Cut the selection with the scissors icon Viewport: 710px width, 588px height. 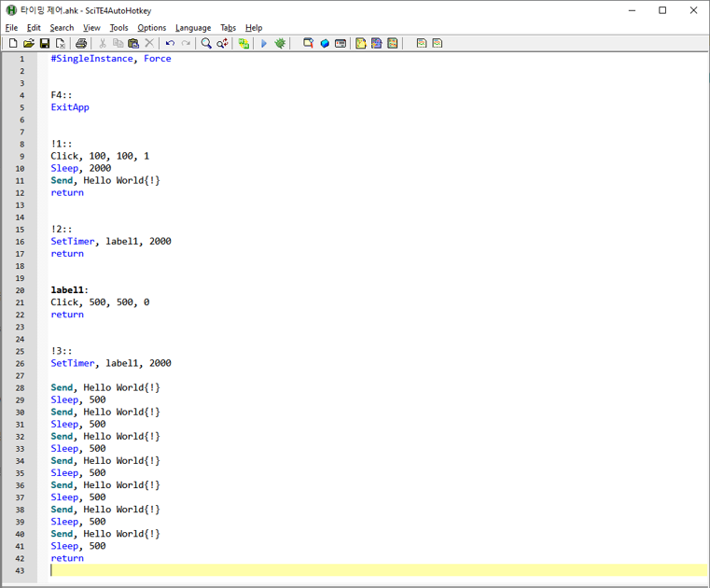point(103,44)
